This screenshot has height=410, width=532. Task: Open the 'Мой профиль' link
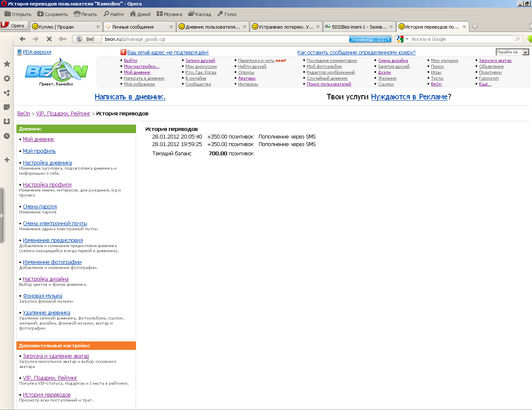(39, 151)
